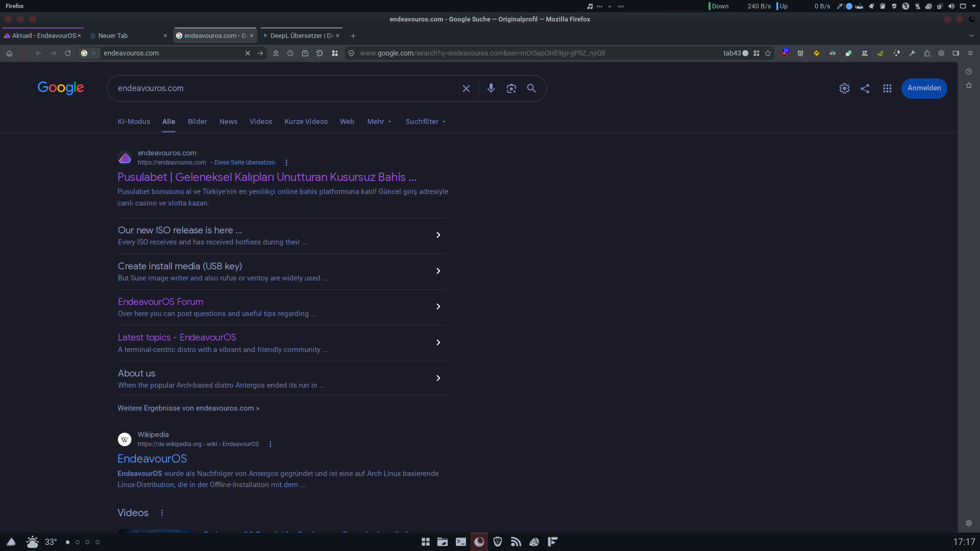Click the Anmelden sign-in button
Viewport: 980px width, 551px height.
[x=924, y=88]
